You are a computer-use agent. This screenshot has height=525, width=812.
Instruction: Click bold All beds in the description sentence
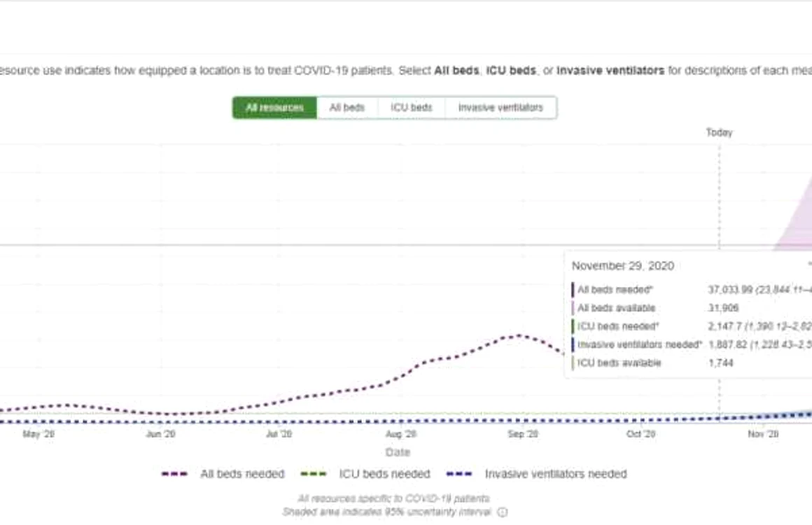pos(456,71)
